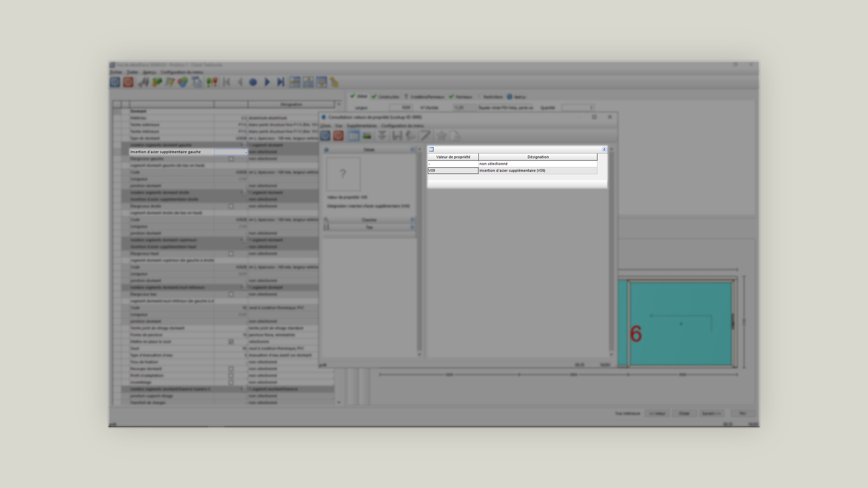Sort by the Valeur de propriété column header
This screenshot has width=868, height=488.
point(453,157)
